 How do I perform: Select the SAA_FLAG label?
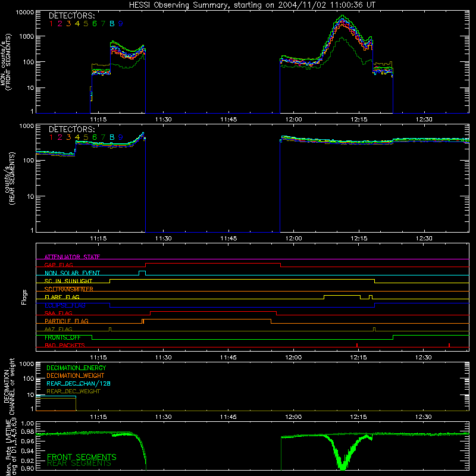pos(58,313)
